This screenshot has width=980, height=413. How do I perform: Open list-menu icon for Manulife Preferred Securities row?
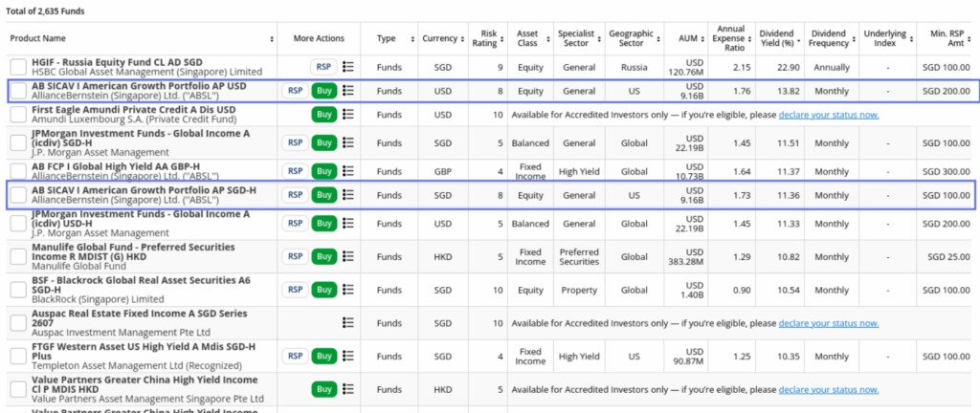point(348,256)
